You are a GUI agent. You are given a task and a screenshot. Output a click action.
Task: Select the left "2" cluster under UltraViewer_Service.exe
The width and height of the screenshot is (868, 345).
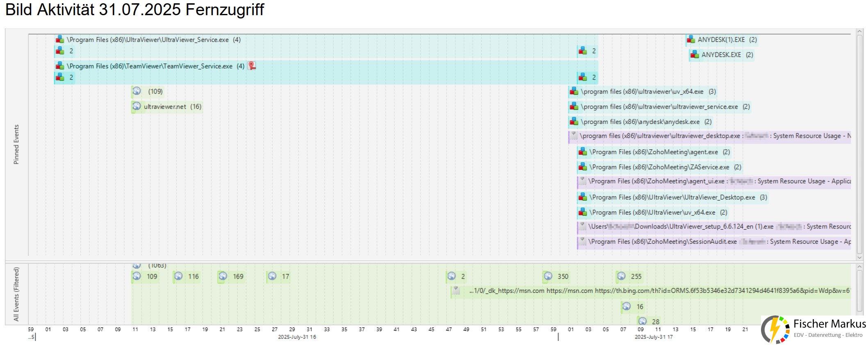point(64,51)
